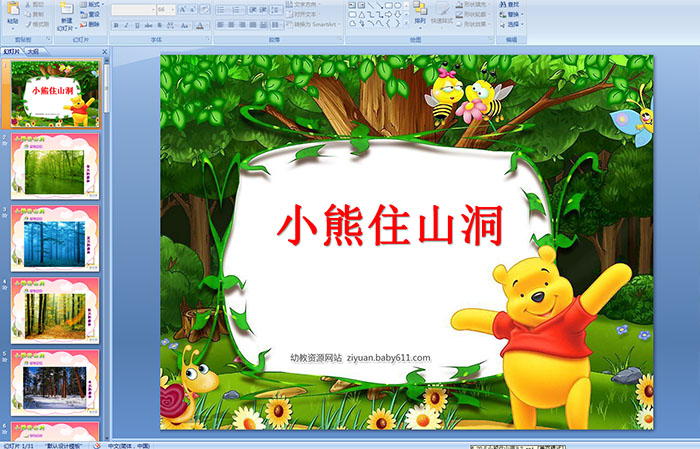This screenshot has width=700, height=449.
Task: Select slide 5 snowy forest thumbnail
Action: pos(55,382)
